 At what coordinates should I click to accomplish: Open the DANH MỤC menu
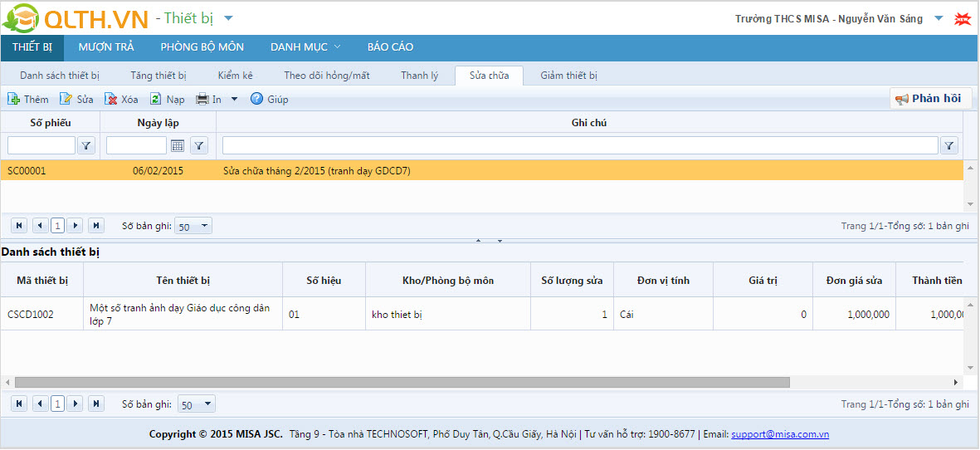click(x=305, y=47)
